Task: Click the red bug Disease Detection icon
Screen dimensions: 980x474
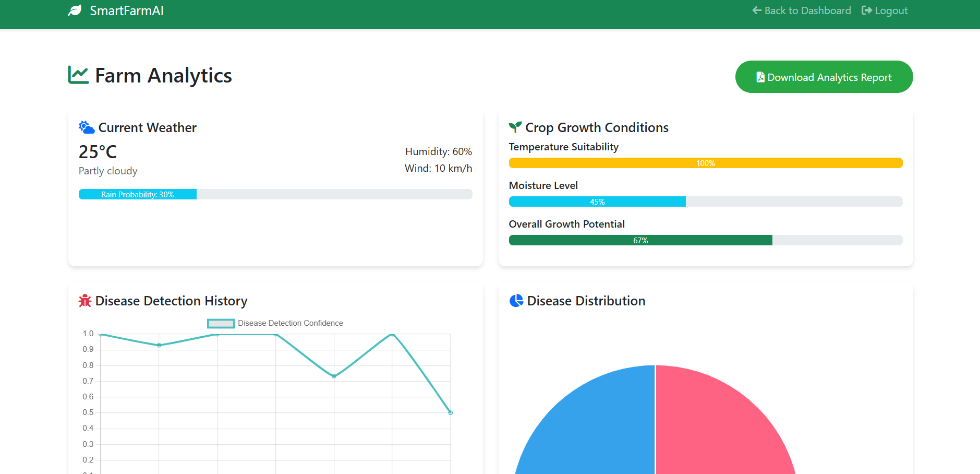Action: click(x=85, y=301)
